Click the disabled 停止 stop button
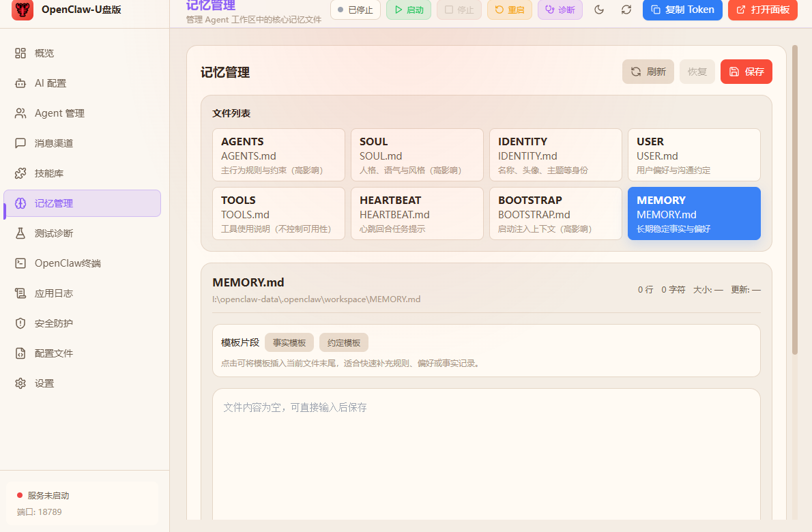812x532 pixels. pos(459,10)
